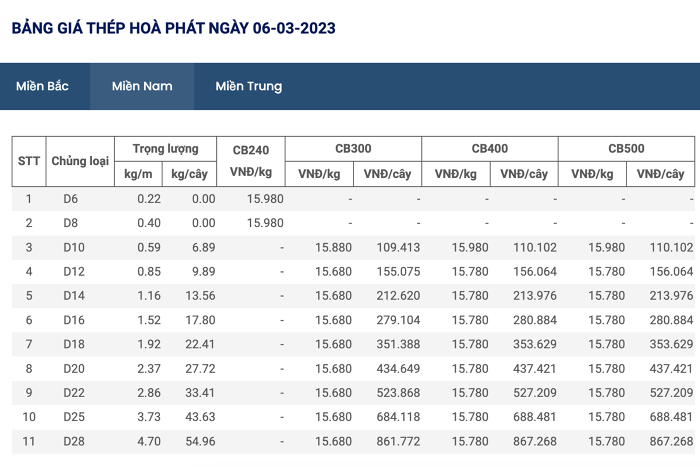
Task: Click the 109.413 CB300 value for D10
Action: [x=398, y=247]
